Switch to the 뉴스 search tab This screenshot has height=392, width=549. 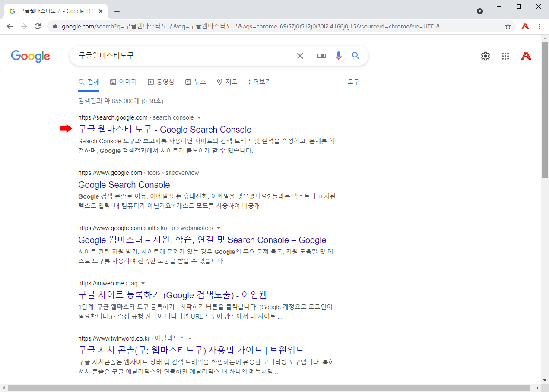196,82
